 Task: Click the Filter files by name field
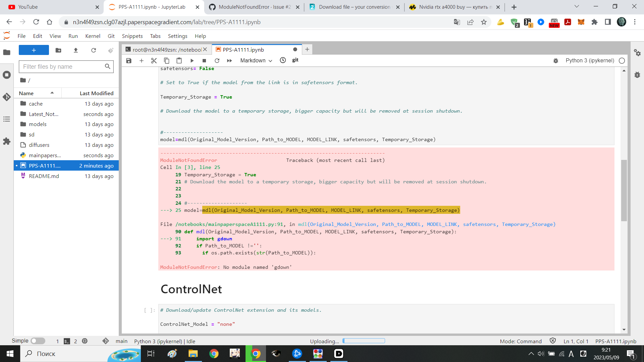tap(62, 67)
